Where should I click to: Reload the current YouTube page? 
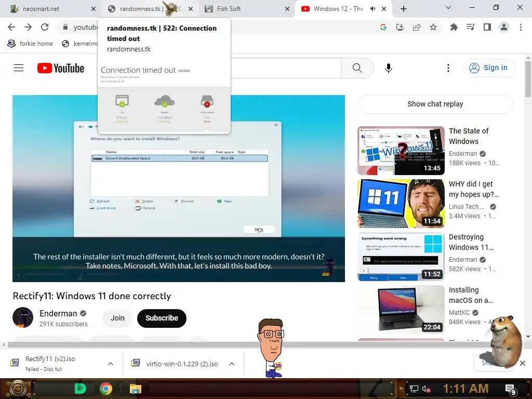pos(45,27)
